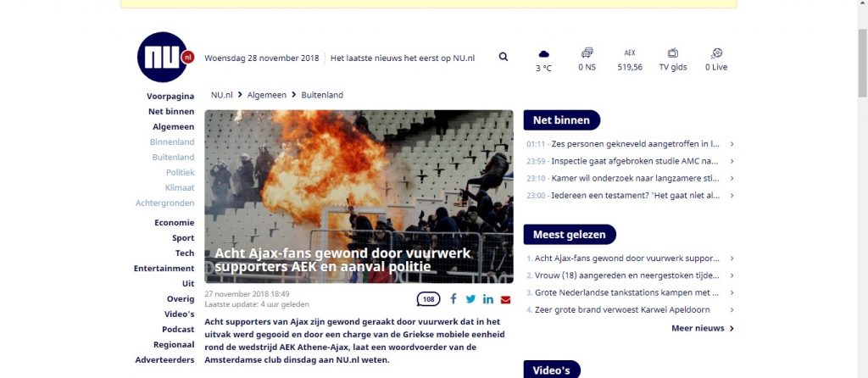Open headline Zes personen gekneveld aangetroffen

[x=636, y=144]
